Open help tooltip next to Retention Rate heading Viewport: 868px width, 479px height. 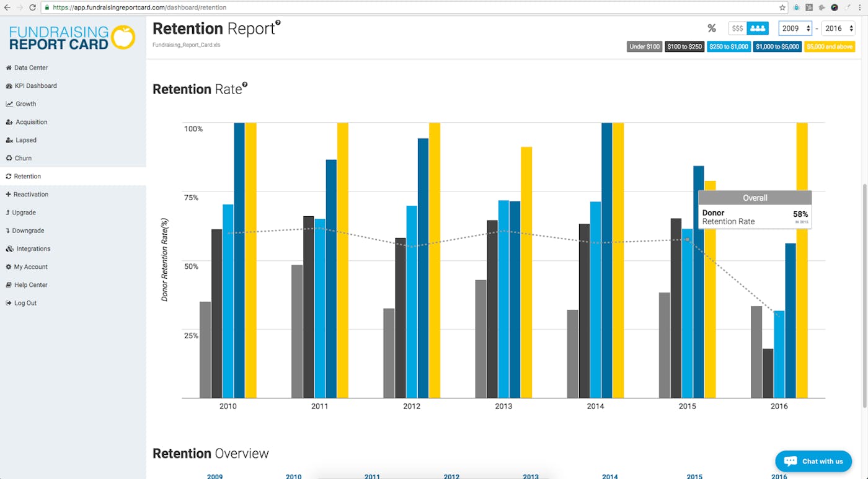pos(245,85)
